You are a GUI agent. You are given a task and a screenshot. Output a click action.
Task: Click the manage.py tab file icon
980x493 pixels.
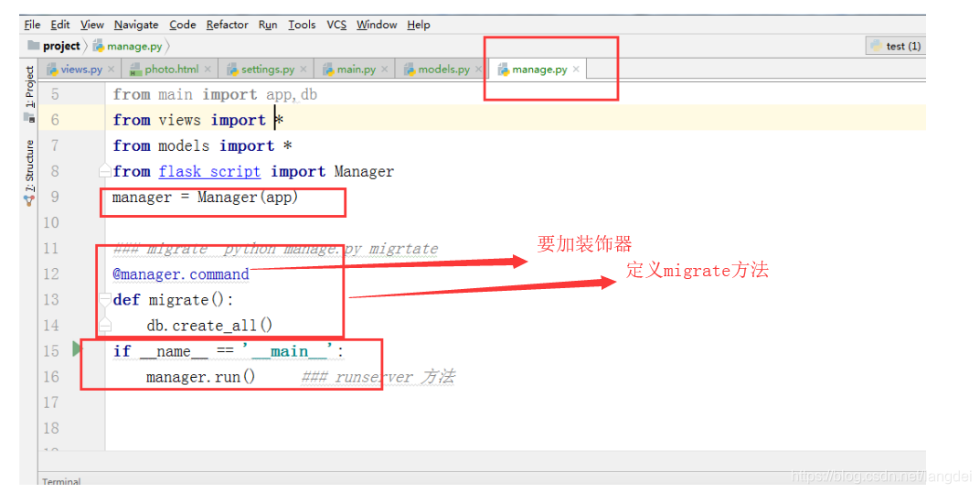503,70
